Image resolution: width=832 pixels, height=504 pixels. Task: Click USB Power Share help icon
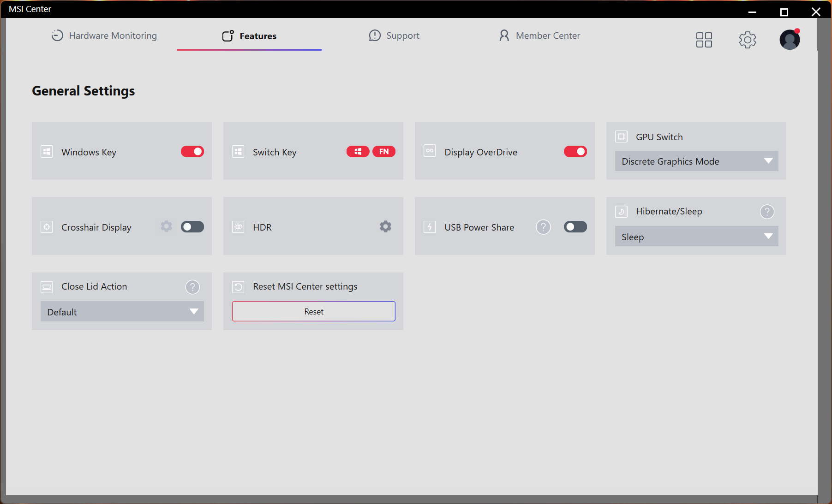[543, 227]
